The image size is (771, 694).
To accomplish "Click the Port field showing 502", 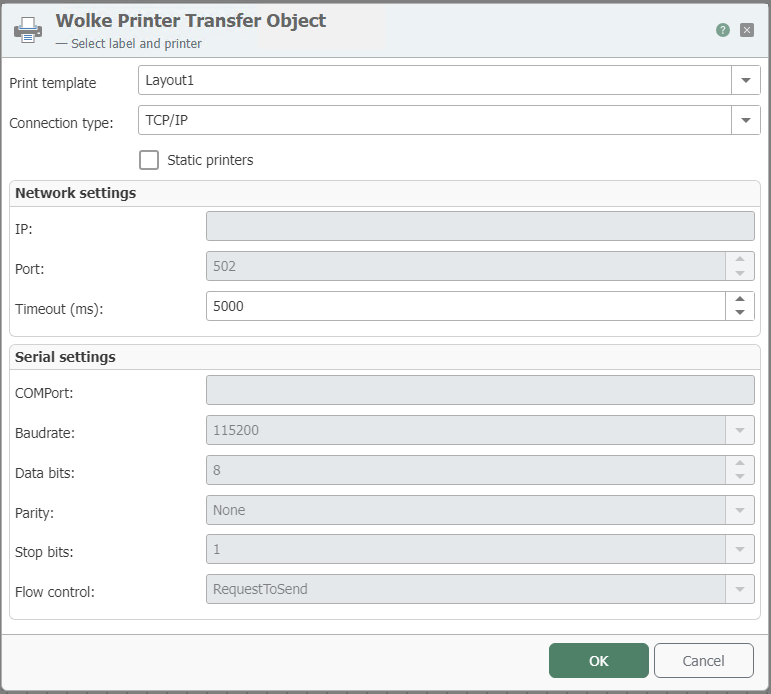I will [x=466, y=266].
